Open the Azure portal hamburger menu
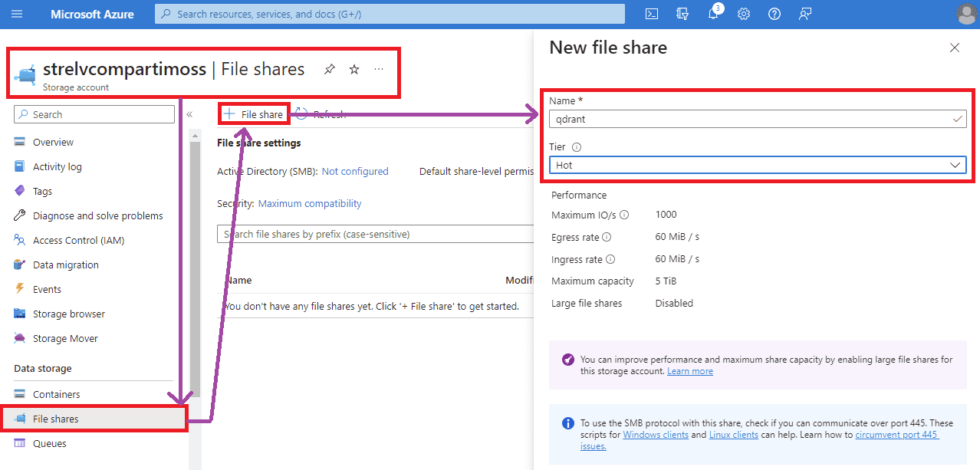The height and width of the screenshot is (470, 980). pyautogui.click(x=17, y=14)
